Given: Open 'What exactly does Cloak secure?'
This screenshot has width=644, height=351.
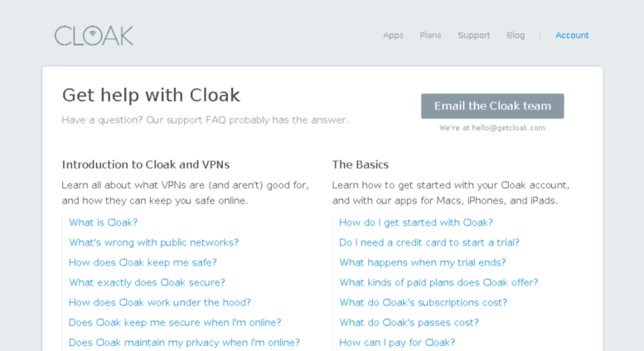Looking at the screenshot, I should click(147, 282).
